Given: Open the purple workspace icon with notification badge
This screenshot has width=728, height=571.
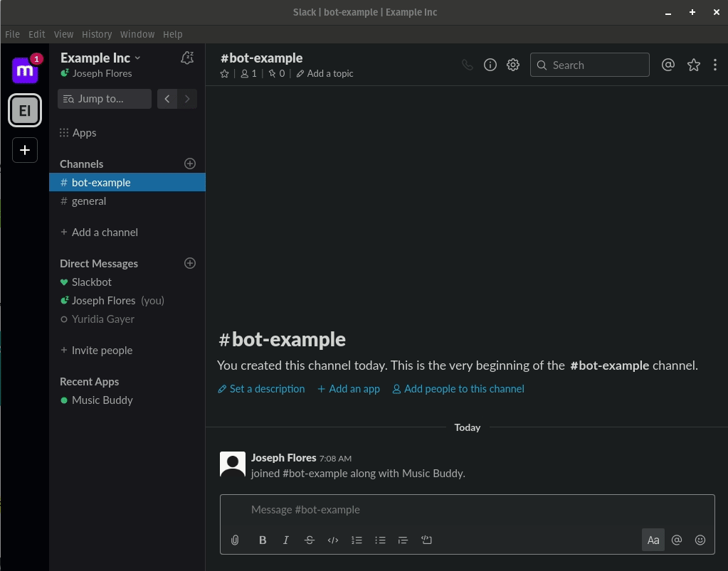Looking at the screenshot, I should pyautogui.click(x=25, y=70).
